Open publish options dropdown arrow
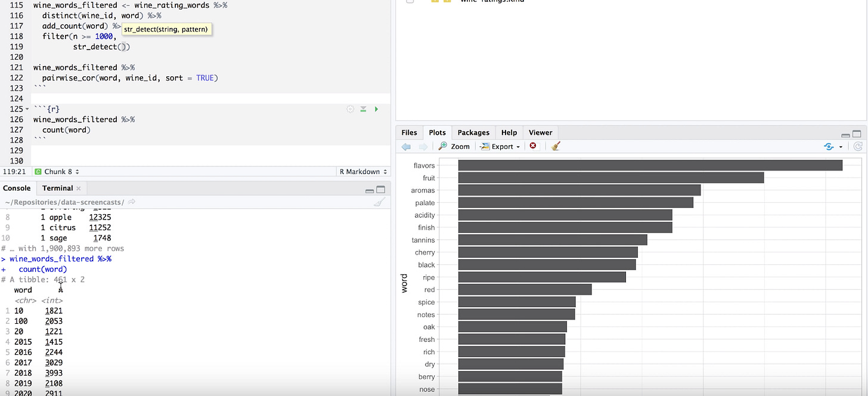This screenshot has height=396, width=868. 841,147
